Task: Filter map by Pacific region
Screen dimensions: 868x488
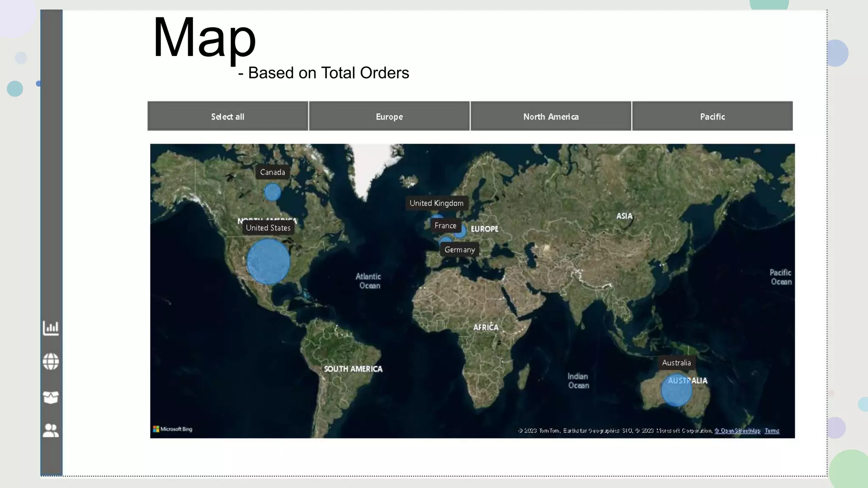Action: pyautogui.click(x=712, y=116)
